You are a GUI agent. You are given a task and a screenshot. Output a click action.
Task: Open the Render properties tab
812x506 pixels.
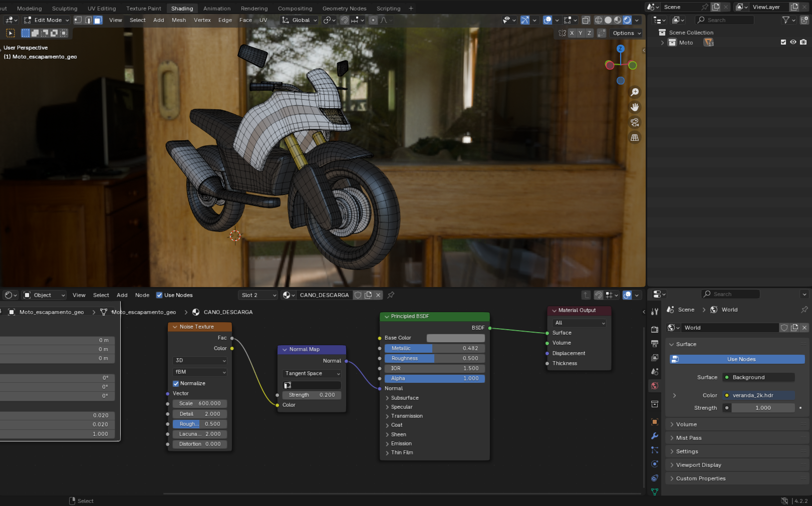[654, 329]
